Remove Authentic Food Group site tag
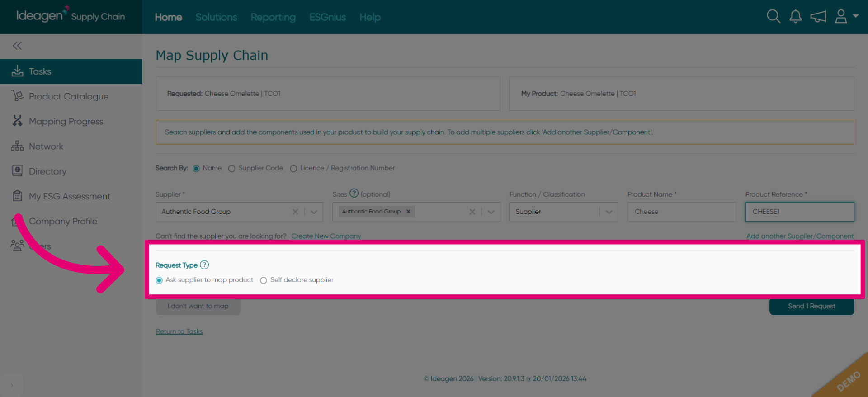This screenshot has width=868, height=397. 408,211
